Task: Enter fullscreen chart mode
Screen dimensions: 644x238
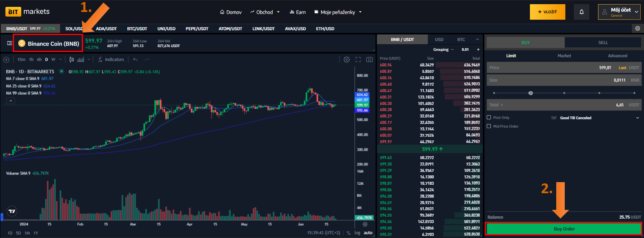Action: 358,60
